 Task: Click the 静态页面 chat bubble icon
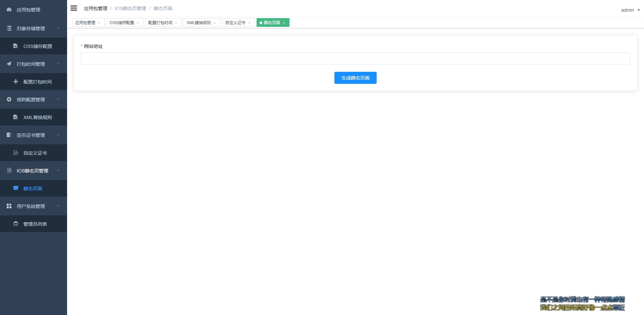click(15, 188)
